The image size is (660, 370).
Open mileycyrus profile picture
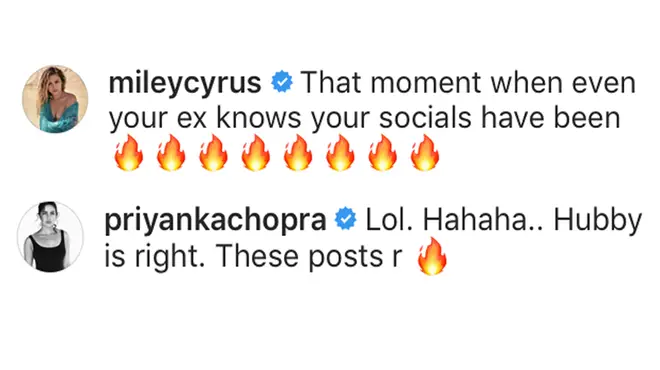click(x=55, y=99)
